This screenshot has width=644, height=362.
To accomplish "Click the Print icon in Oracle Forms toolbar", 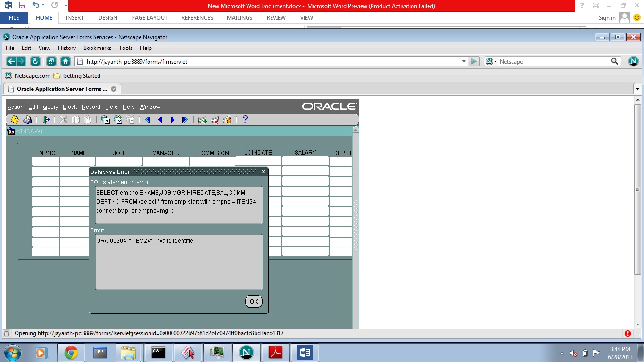I will point(27,120).
